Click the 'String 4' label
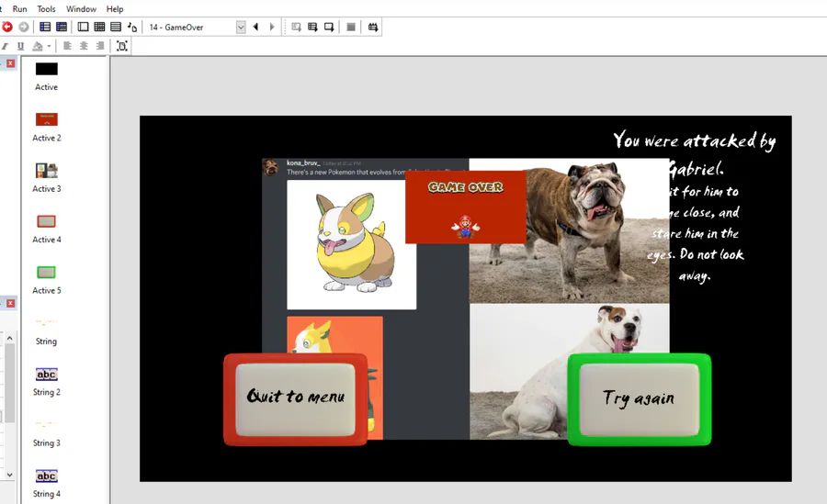 47,494
